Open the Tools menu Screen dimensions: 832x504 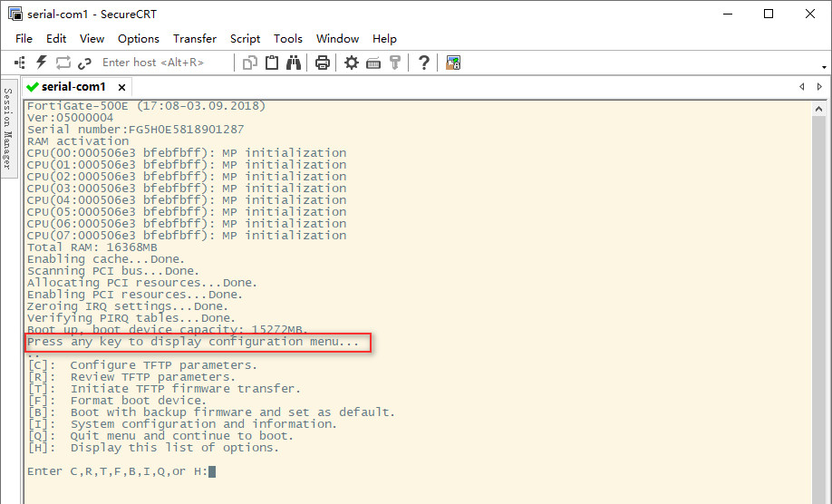pyautogui.click(x=288, y=39)
